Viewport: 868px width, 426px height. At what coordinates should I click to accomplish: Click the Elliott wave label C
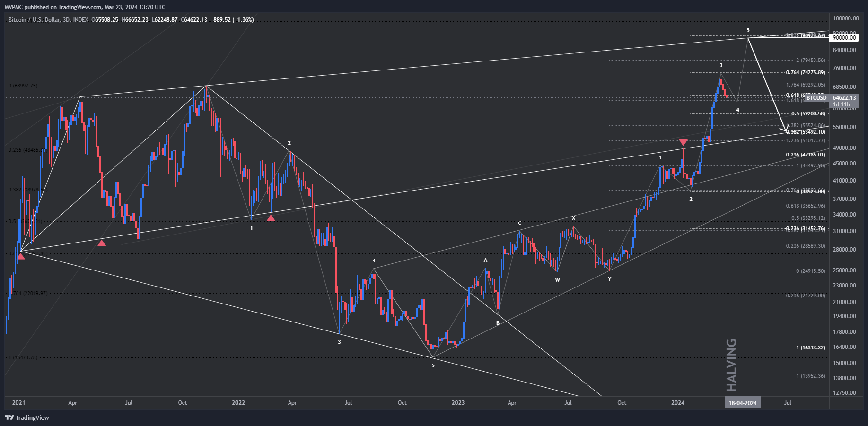point(519,223)
